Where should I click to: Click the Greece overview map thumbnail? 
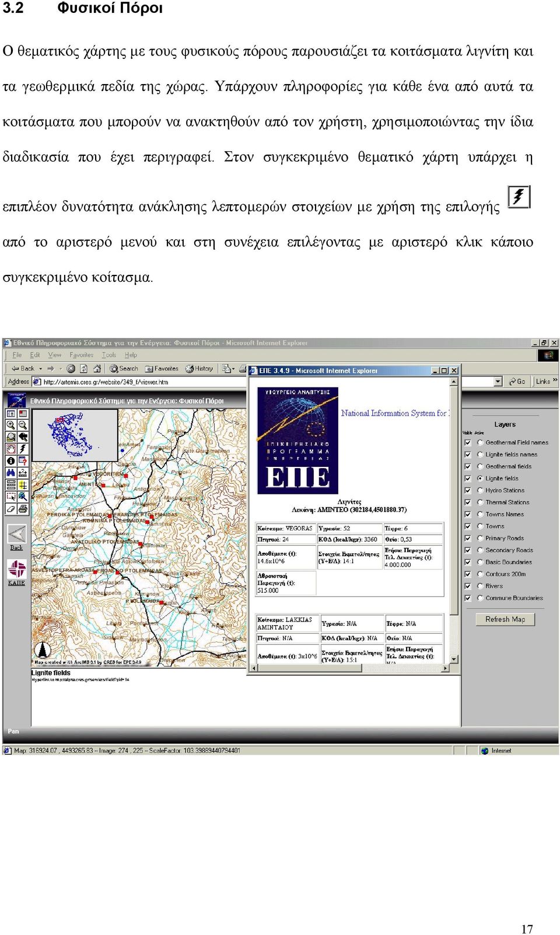(x=75, y=435)
